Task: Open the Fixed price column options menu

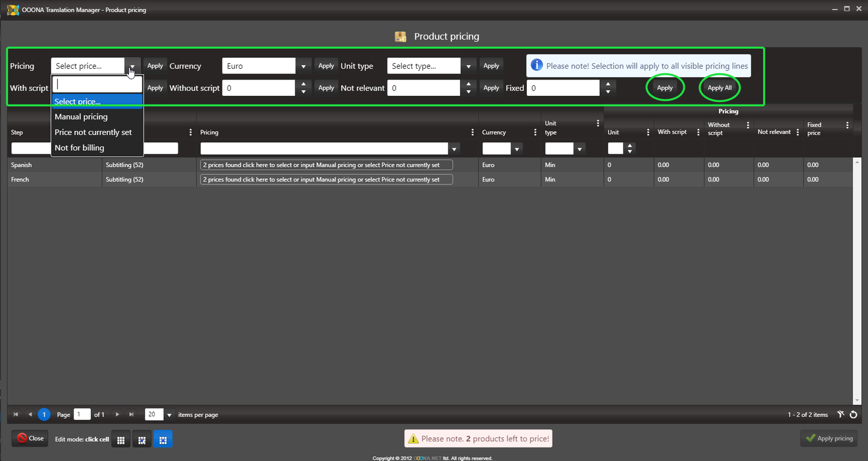Action: [847, 125]
